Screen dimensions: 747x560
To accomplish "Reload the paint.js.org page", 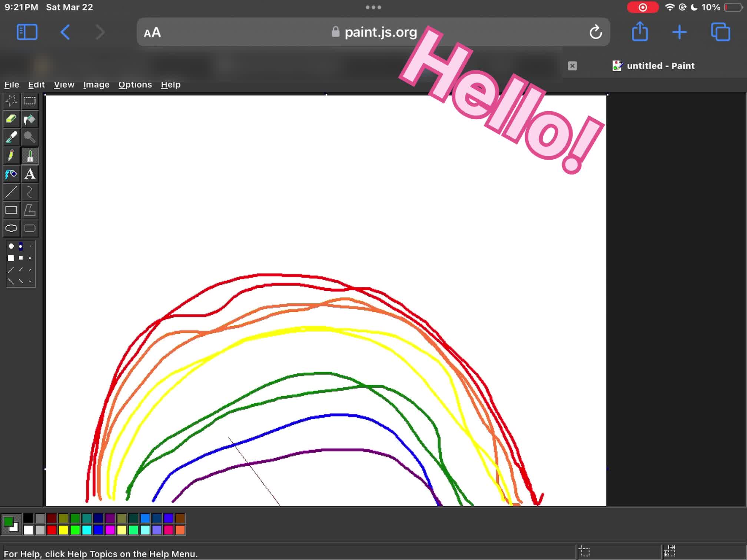I will (595, 32).
